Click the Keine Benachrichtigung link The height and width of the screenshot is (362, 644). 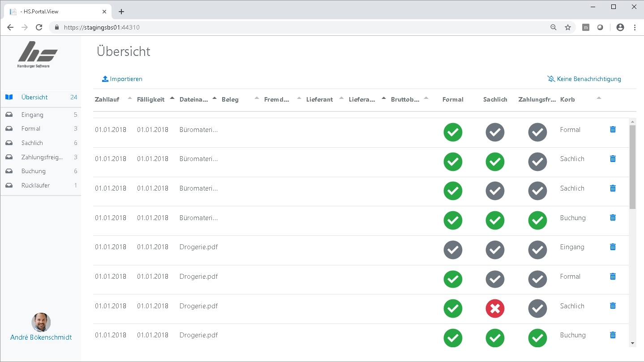588,79
